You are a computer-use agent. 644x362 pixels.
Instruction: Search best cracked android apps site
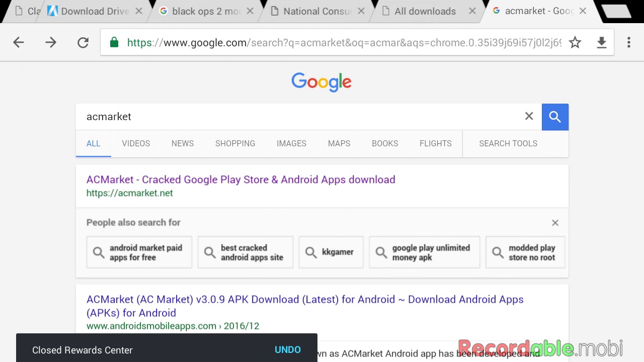(246, 252)
